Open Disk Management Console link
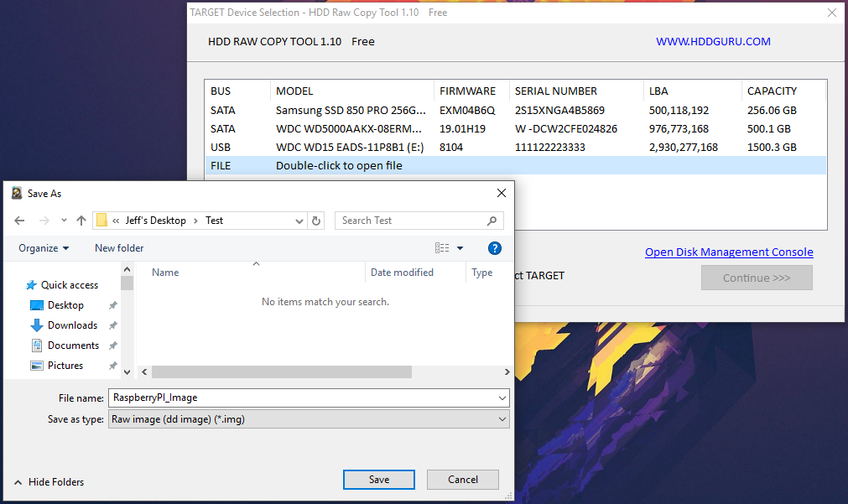848x504 pixels. (729, 252)
